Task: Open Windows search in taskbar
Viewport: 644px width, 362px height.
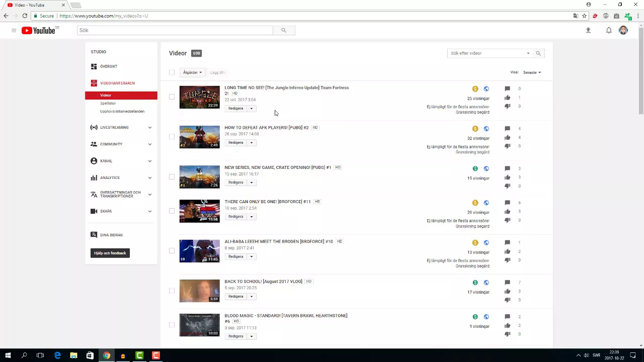Action: pos(24,355)
